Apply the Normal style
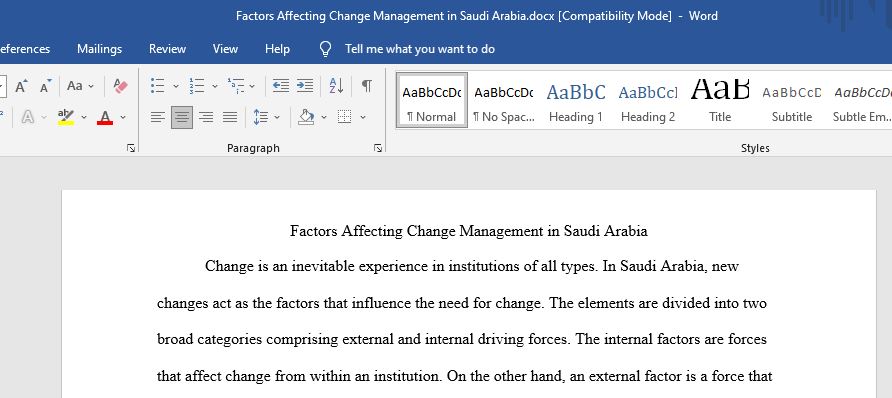 point(432,100)
